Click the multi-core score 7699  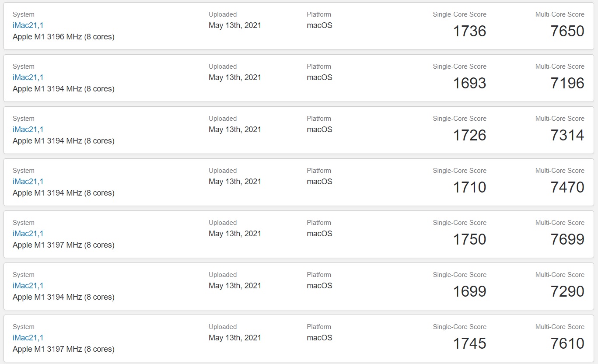point(567,239)
